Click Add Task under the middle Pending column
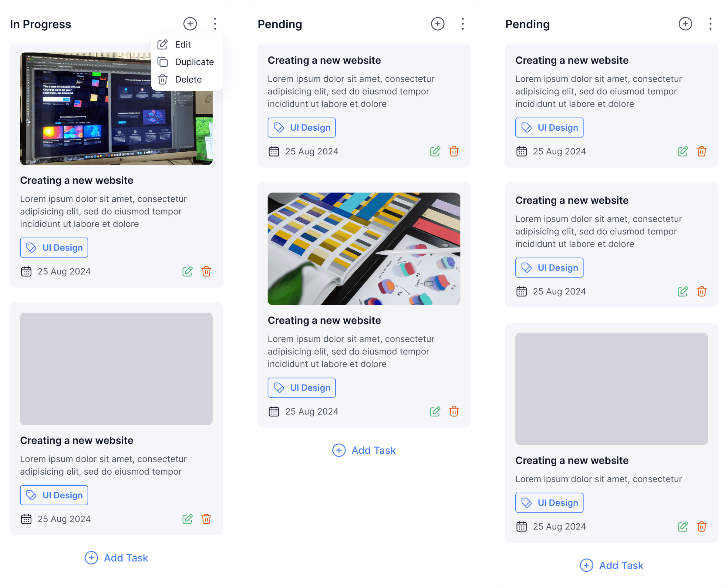Viewport: 728px width, 588px height. pyautogui.click(x=364, y=450)
